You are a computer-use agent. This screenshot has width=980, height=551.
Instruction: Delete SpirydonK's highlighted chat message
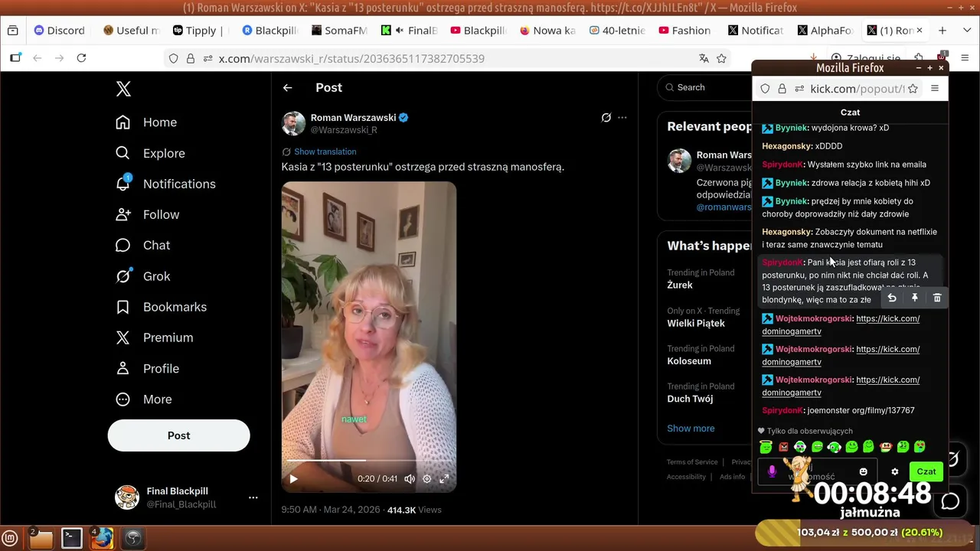tap(936, 298)
